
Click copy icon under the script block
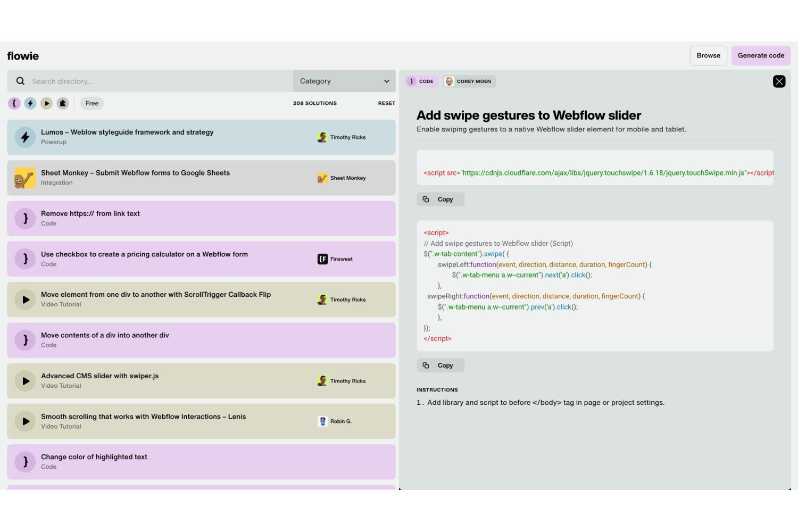pyautogui.click(x=426, y=365)
